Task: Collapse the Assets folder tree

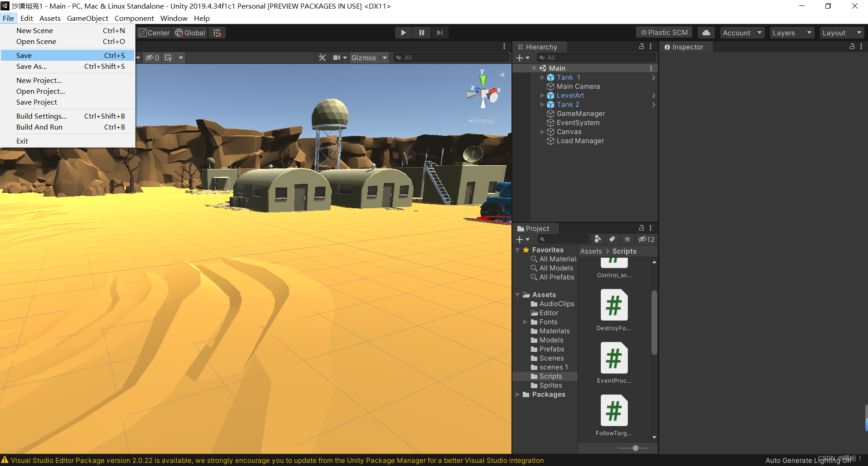Action: [517, 295]
